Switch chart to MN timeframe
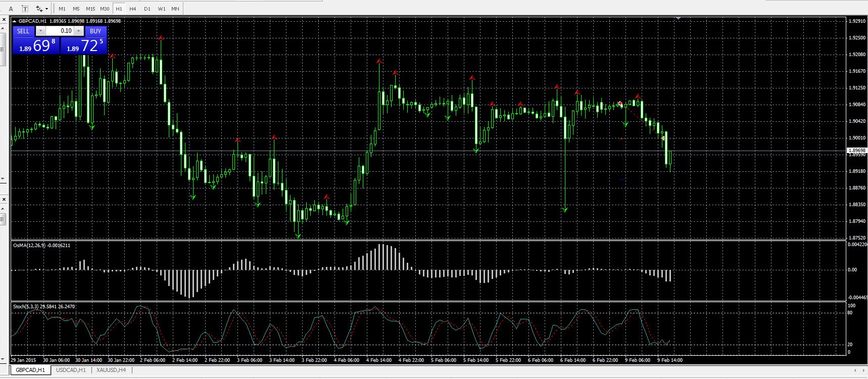 [175, 9]
